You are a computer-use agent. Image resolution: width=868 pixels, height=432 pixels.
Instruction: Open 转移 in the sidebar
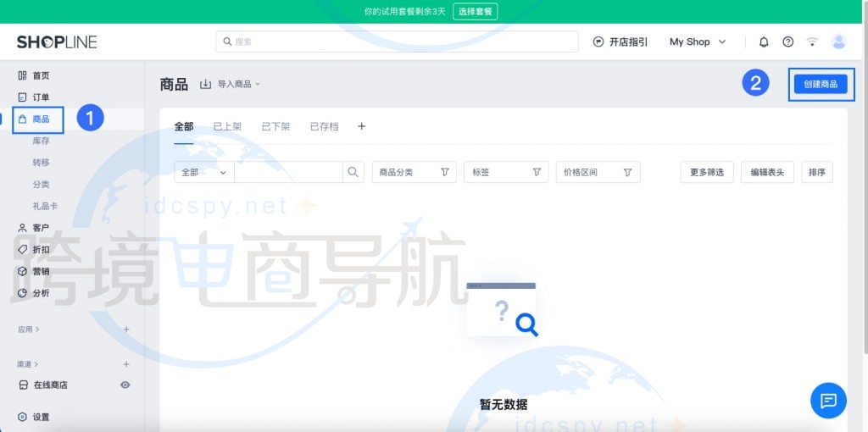41,163
